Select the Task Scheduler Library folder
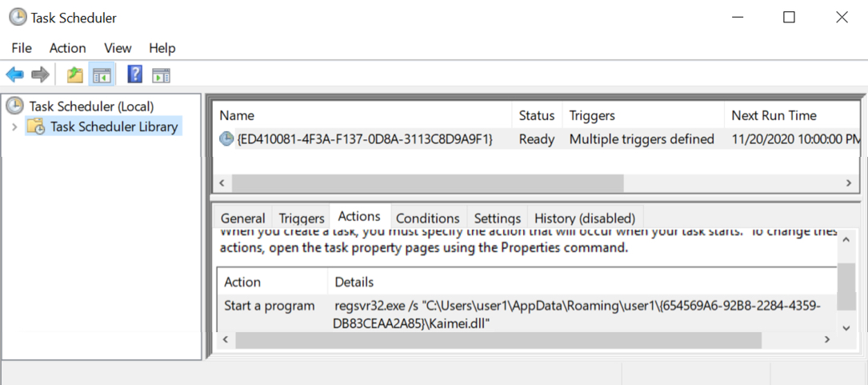 pyautogui.click(x=103, y=126)
